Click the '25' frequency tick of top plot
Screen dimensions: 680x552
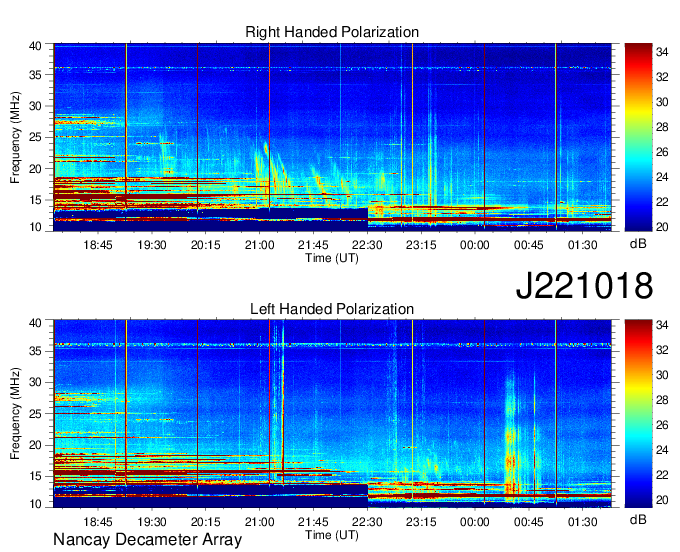coord(35,137)
